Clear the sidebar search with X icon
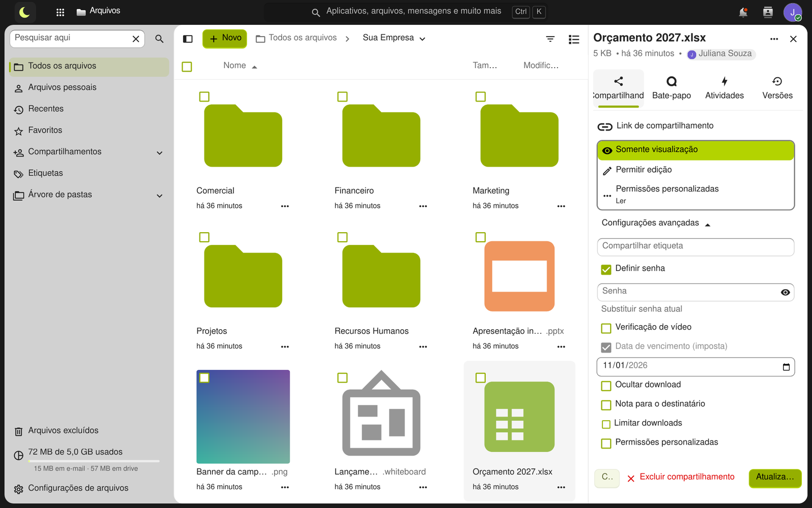This screenshot has width=812, height=508. (136, 39)
